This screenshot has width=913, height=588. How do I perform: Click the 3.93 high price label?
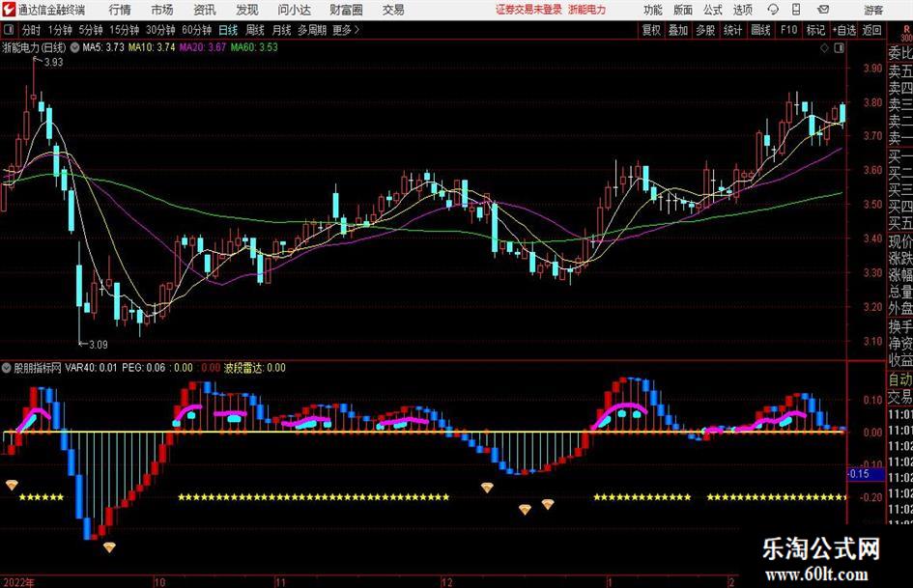point(53,63)
